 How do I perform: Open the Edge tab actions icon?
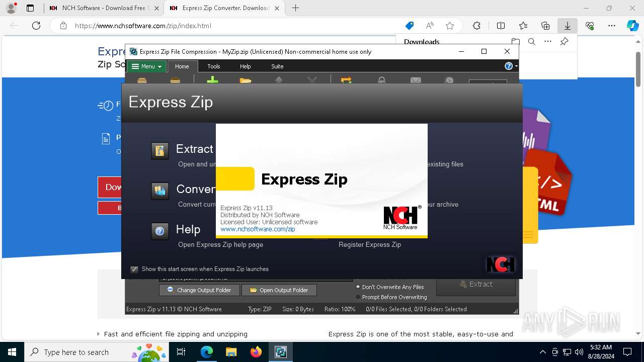30,8
